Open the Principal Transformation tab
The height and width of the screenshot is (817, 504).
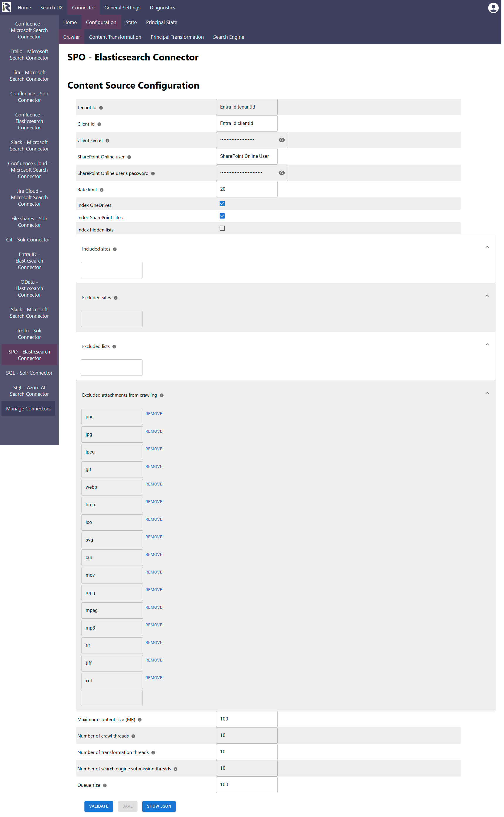[177, 37]
